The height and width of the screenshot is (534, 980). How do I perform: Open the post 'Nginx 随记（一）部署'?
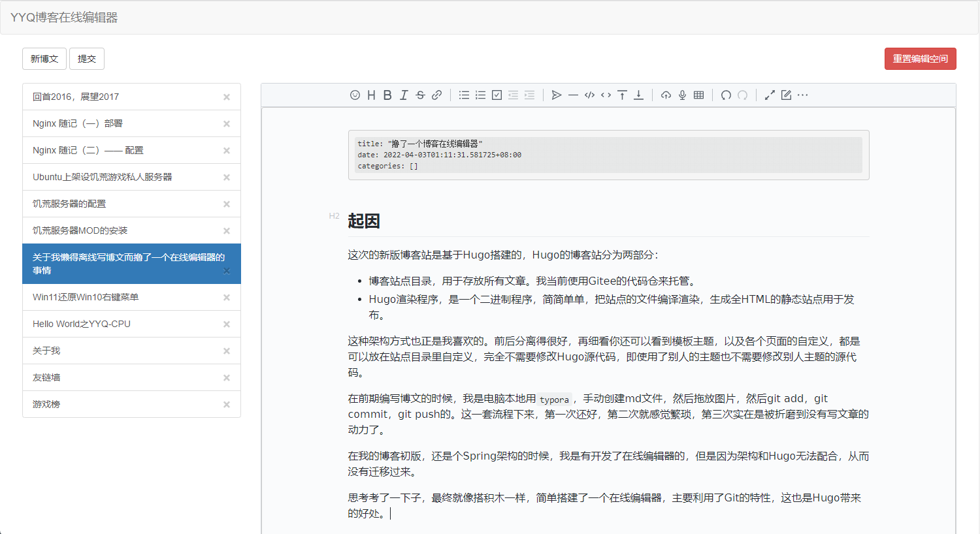(x=78, y=123)
